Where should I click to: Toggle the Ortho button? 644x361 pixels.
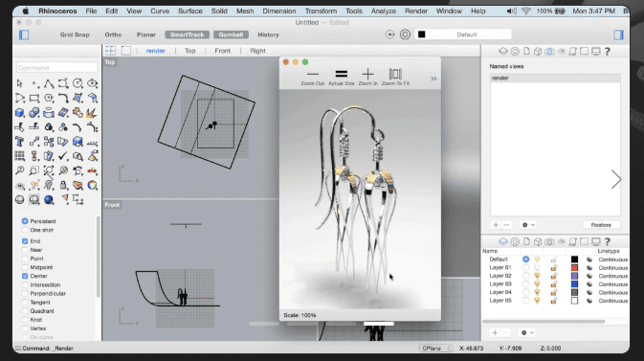[x=113, y=34]
